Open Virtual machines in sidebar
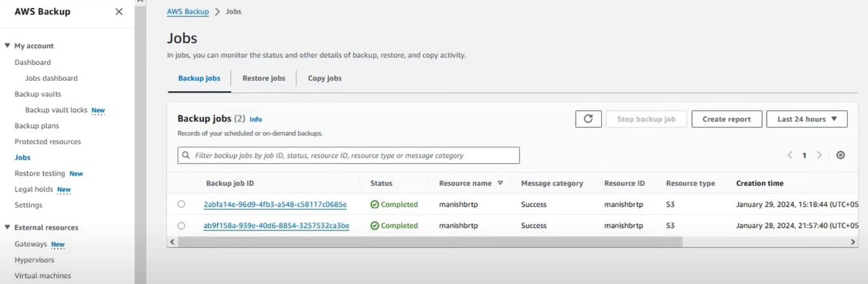This screenshot has width=868, height=284. pyautogui.click(x=43, y=276)
